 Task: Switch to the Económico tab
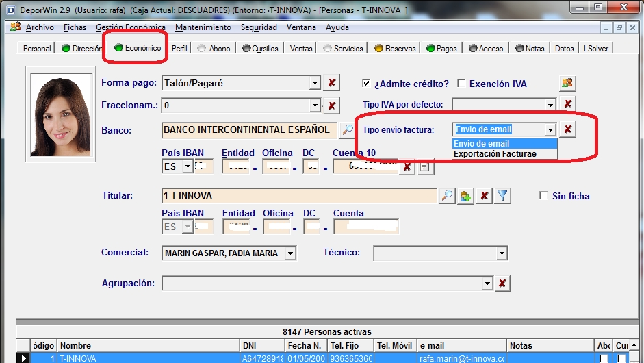click(x=138, y=48)
